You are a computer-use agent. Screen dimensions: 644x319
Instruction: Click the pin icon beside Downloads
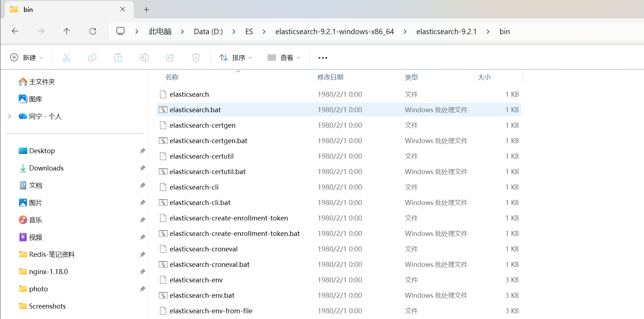pyautogui.click(x=142, y=168)
